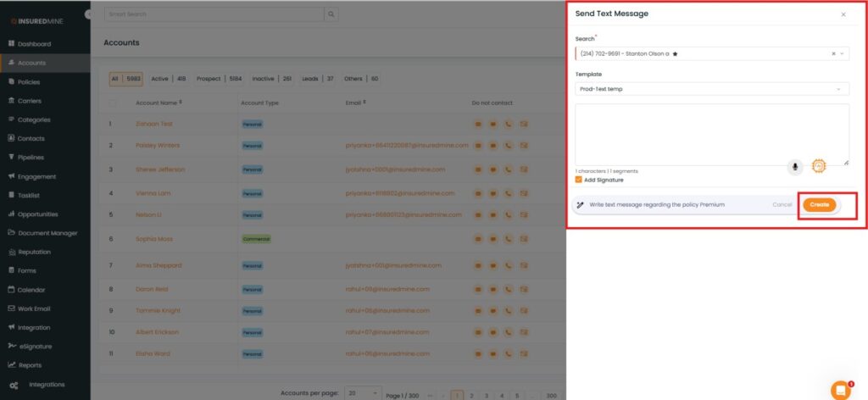The image size is (868, 400).
Task: Tick the select-all checkbox in table header
Action: 113,103
